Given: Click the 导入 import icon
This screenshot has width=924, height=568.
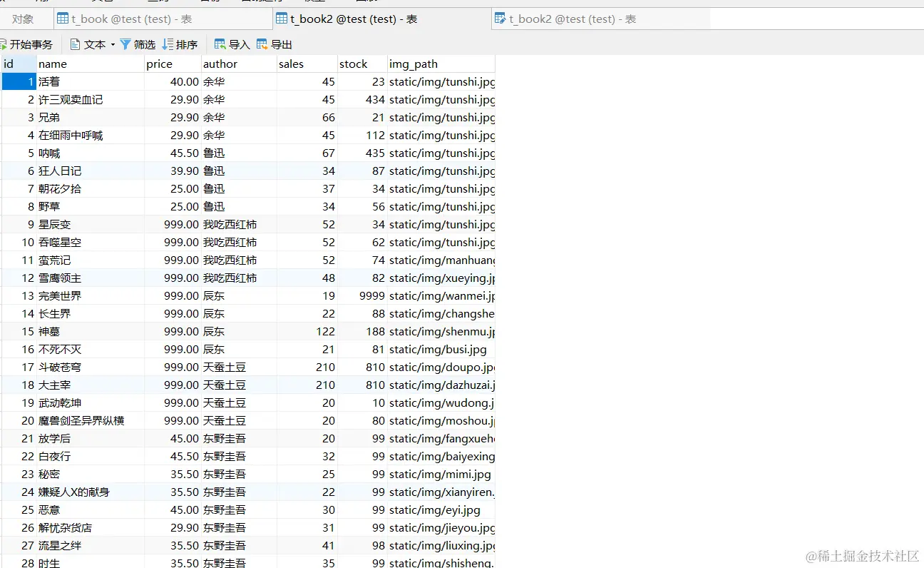Looking at the screenshot, I should coord(220,44).
